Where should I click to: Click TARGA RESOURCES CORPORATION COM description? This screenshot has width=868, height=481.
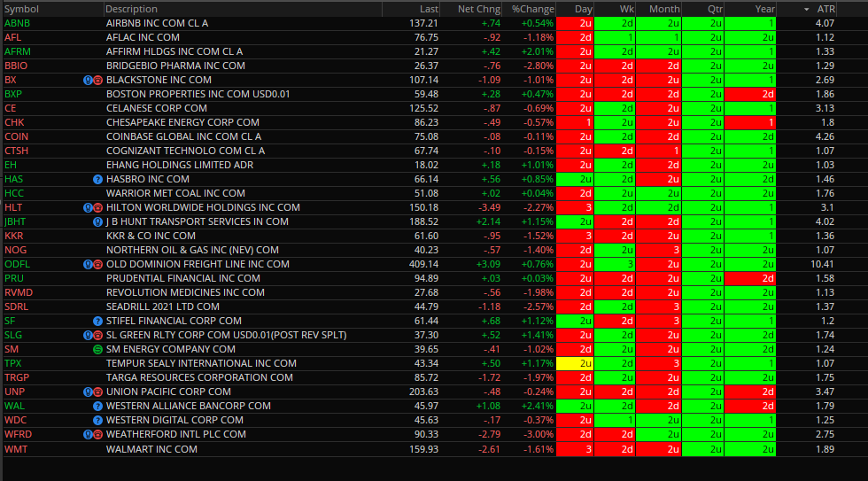pyautogui.click(x=199, y=377)
